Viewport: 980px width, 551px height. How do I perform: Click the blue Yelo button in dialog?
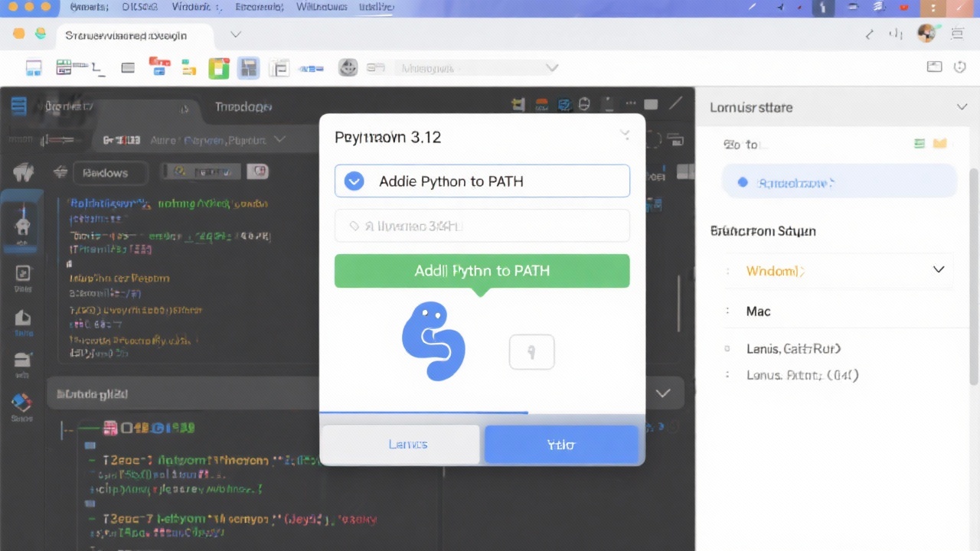click(x=560, y=445)
